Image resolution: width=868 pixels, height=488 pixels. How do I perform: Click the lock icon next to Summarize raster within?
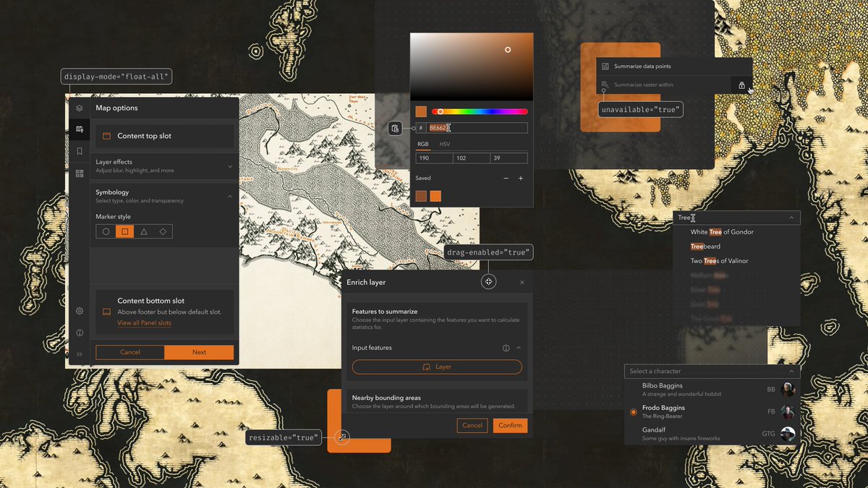(741, 85)
